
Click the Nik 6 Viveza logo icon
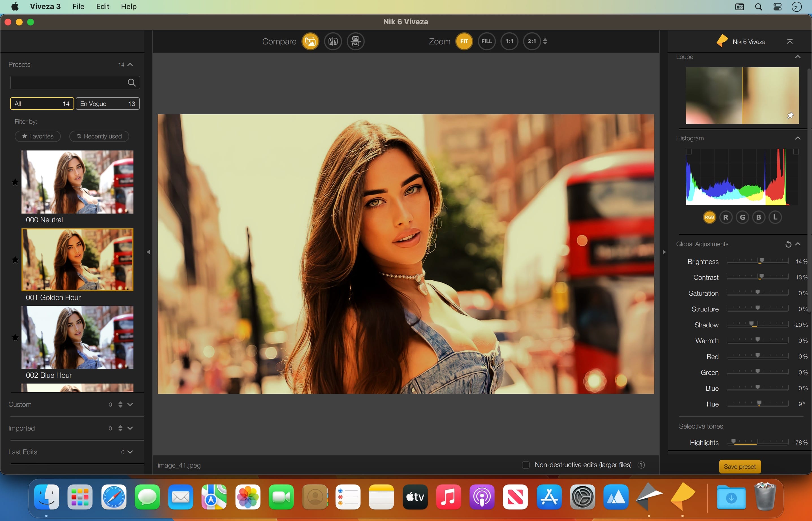[x=722, y=41]
